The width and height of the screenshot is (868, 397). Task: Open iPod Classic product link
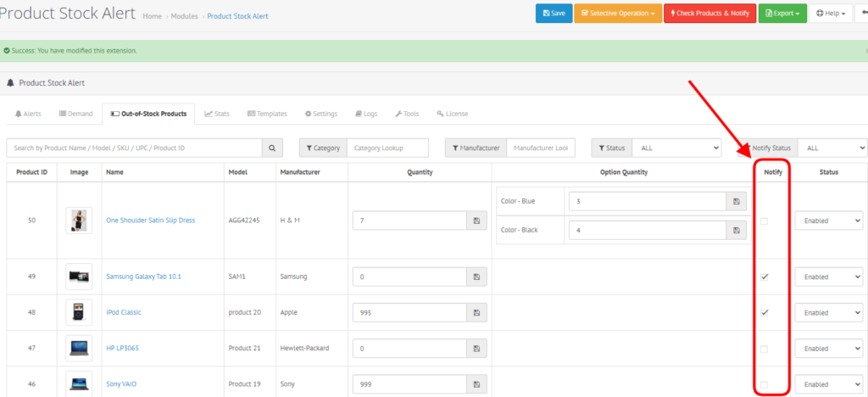click(x=124, y=312)
